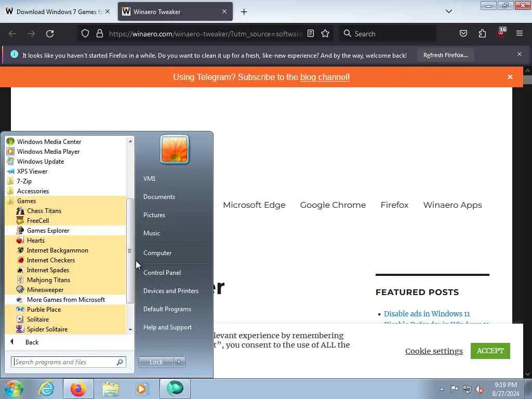Open Devices and Printers
Screen dimensions: 532x399
170,291
